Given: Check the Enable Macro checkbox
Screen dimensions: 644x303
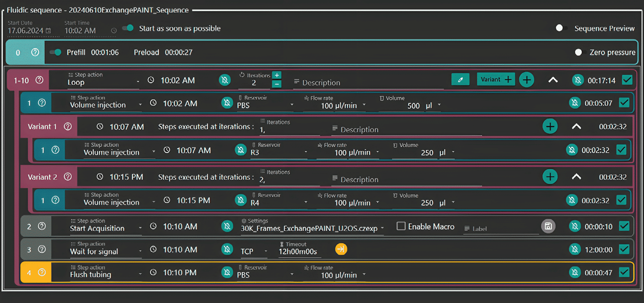Looking at the screenshot, I should (x=401, y=226).
